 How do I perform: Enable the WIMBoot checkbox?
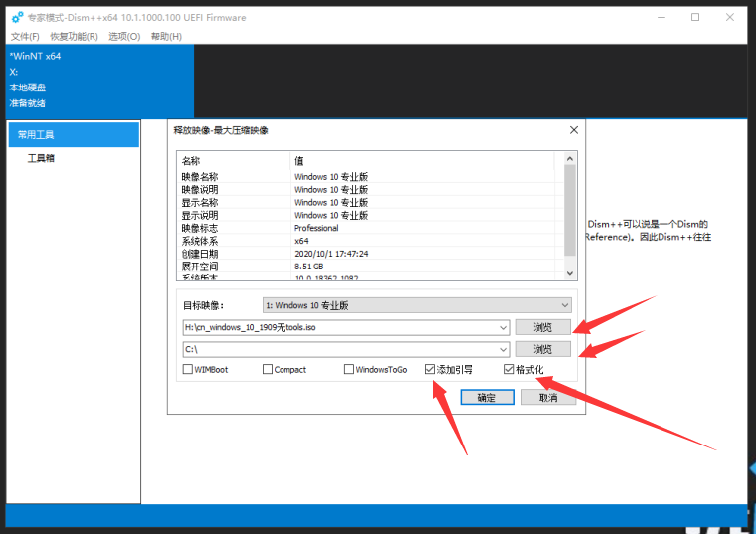(188, 369)
